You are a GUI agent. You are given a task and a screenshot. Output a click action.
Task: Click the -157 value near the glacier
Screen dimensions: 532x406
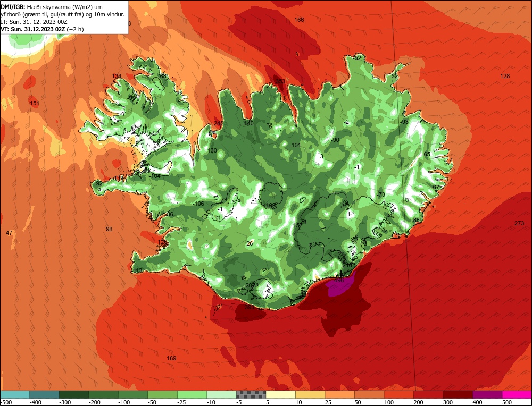coord(296,225)
